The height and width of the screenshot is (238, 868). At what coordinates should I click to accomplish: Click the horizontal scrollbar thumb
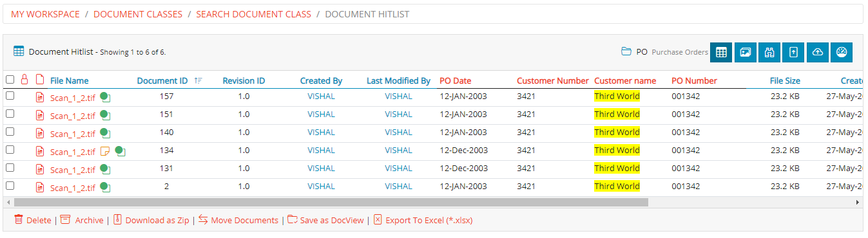point(331,202)
